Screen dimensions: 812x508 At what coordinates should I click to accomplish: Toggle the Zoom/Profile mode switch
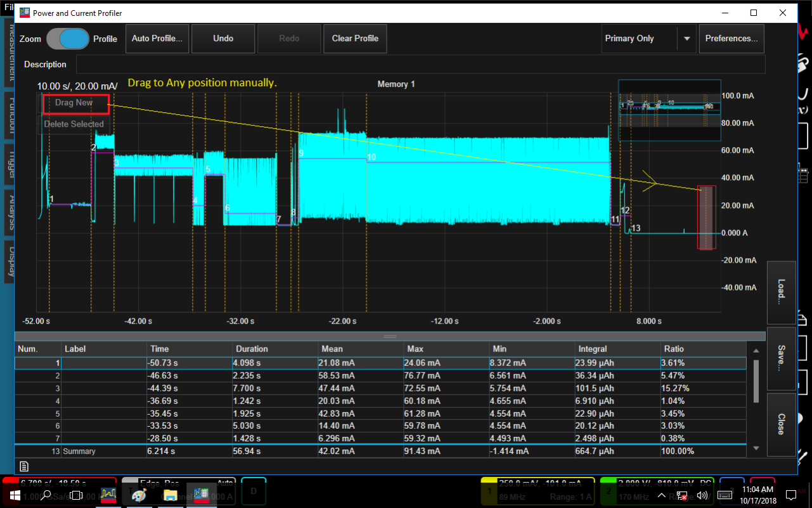[x=67, y=39]
